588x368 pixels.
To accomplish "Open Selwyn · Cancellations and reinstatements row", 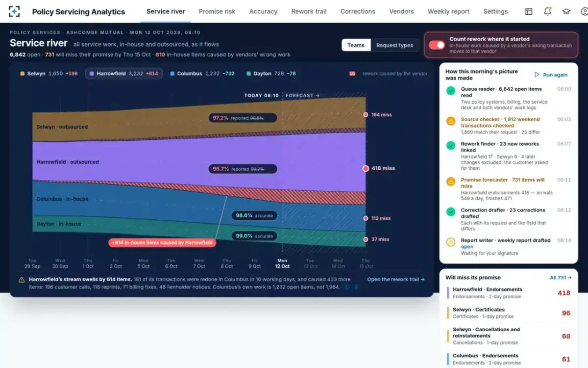I will (x=509, y=336).
